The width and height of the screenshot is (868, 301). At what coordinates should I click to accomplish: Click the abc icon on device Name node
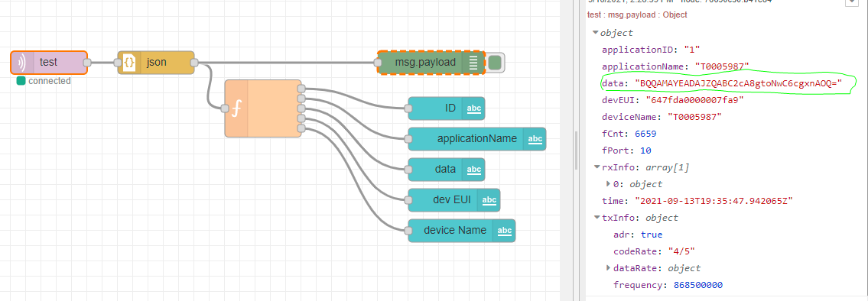(504, 230)
